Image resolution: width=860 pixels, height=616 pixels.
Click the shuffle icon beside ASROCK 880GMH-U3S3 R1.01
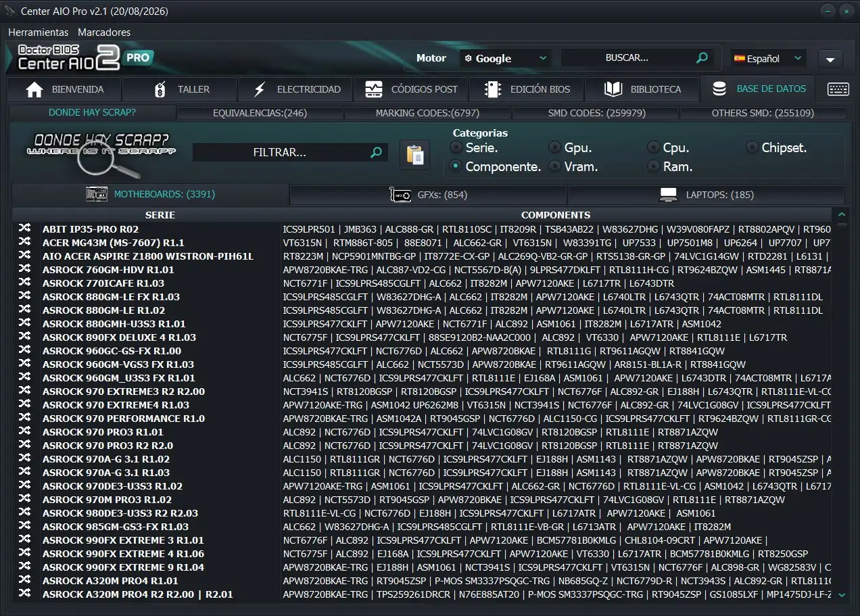[x=25, y=324]
